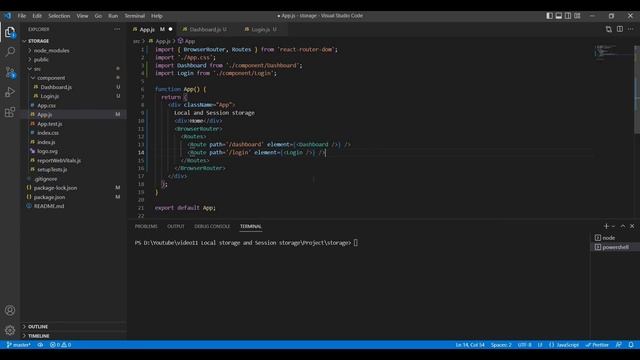
Task: Click the LF end-of-line status item
Action: pyautogui.click(x=540, y=345)
